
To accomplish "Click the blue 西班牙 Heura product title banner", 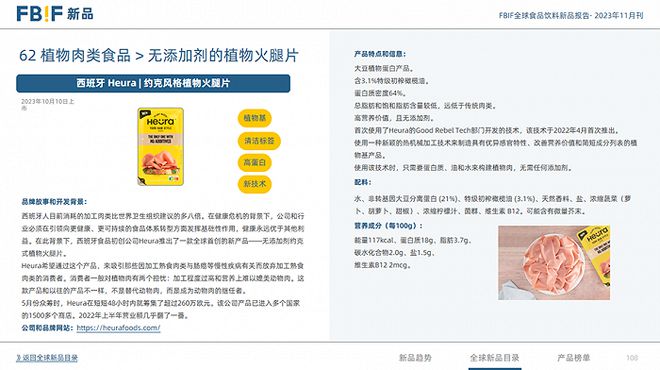I will pos(153,83).
